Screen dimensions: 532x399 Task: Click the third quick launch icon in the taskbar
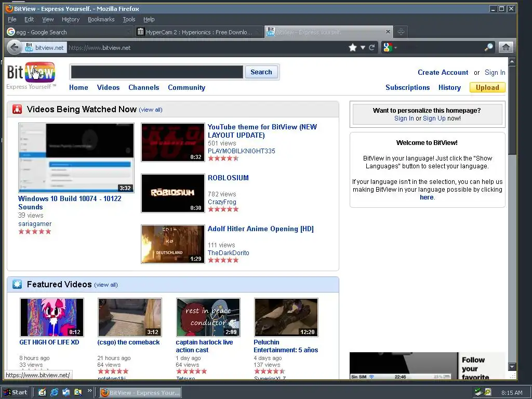66,392
